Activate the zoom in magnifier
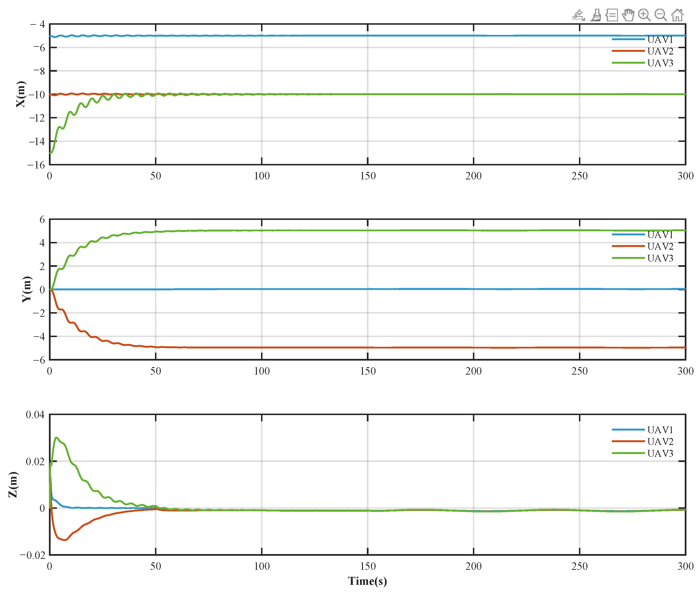The height and width of the screenshot is (595, 700). pyautogui.click(x=644, y=15)
